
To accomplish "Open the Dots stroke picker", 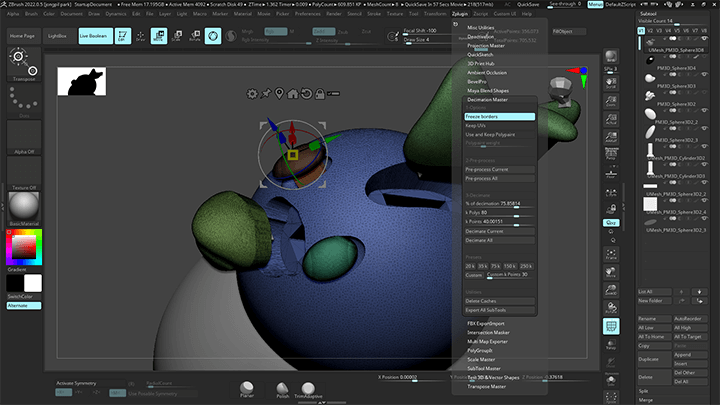I will (x=24, y=100).
